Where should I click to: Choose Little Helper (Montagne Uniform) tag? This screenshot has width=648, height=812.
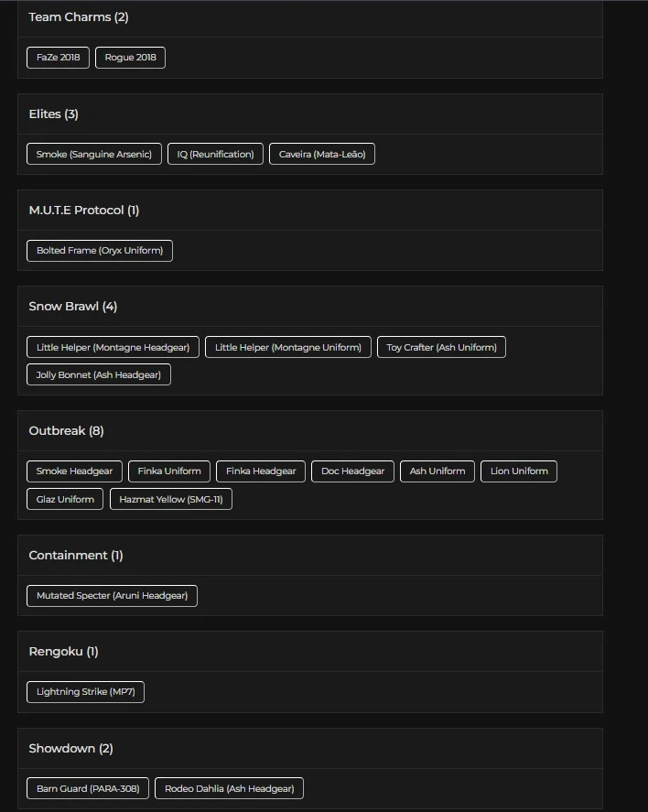(x=288, y=347)
